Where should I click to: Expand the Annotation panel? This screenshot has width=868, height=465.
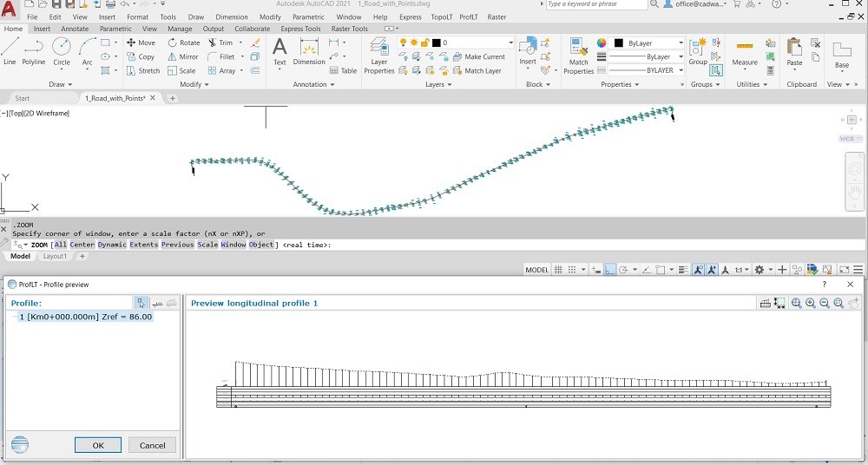click(314, 84)
